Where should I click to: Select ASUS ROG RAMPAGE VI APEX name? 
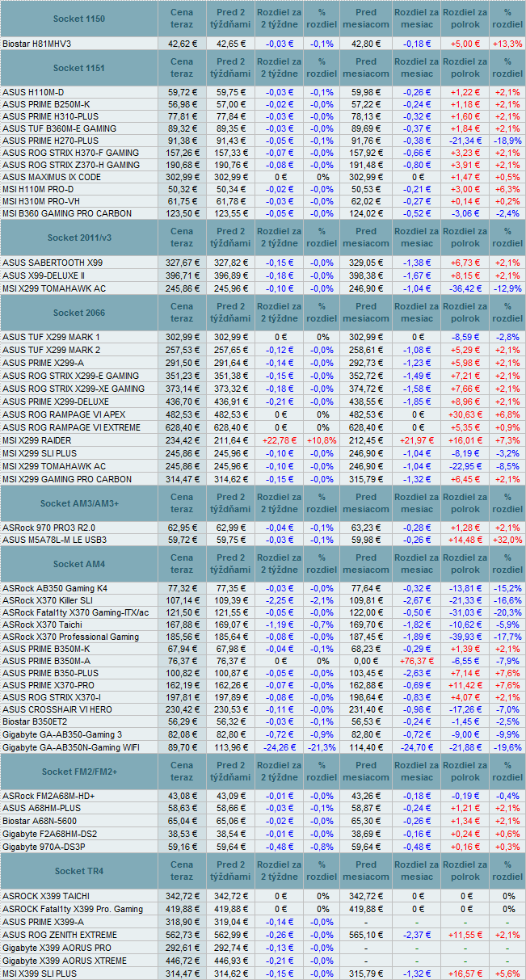(x=64, y=414)
